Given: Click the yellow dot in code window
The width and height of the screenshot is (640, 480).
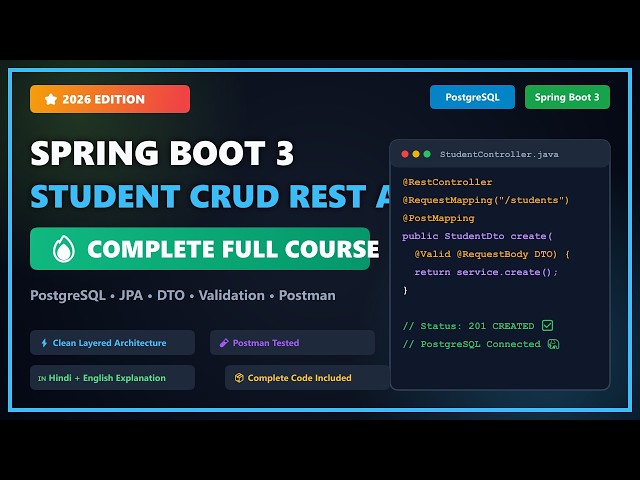Looking at the screenshot, I should click(416, 154).
